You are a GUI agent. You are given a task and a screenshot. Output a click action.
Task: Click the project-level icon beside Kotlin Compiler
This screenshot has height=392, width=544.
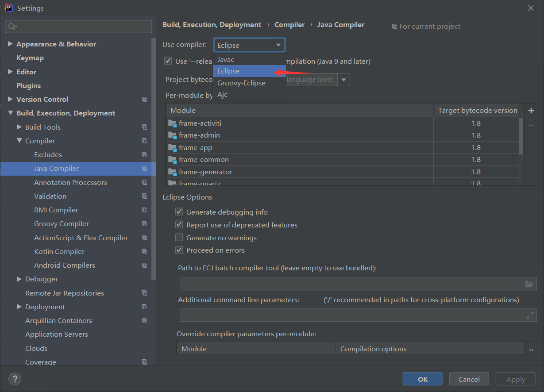(144, 251)
